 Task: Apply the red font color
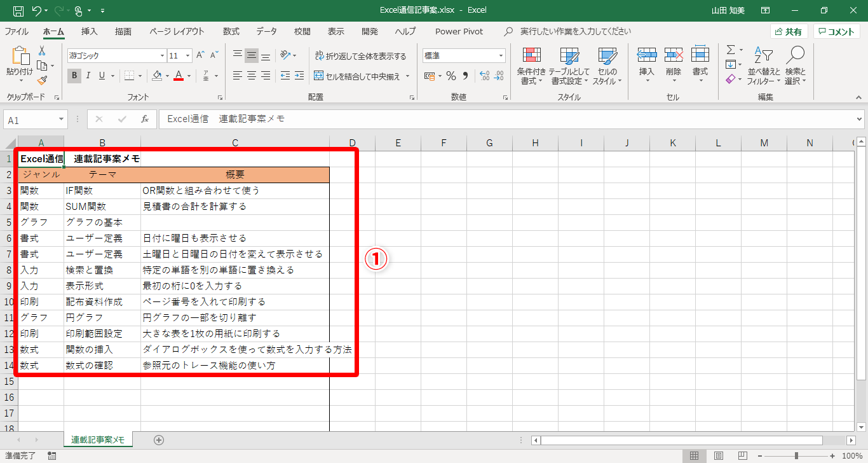coord(179,76)
